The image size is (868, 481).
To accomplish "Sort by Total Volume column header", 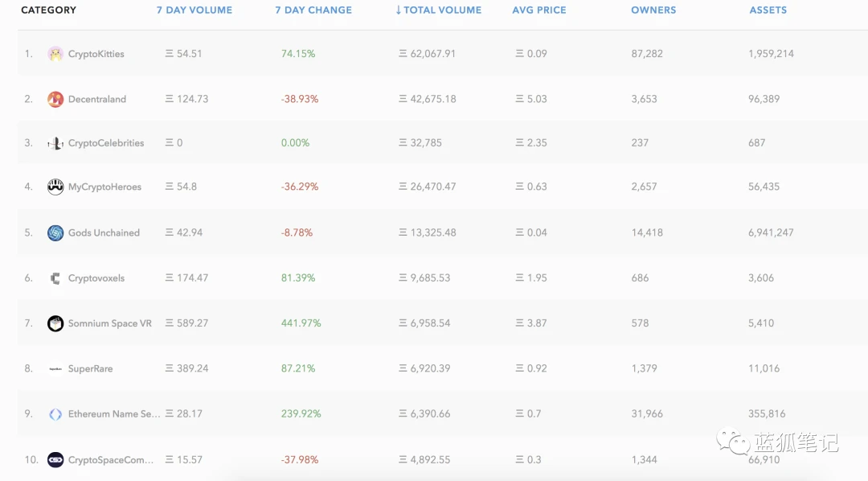I will coord(439,10).
